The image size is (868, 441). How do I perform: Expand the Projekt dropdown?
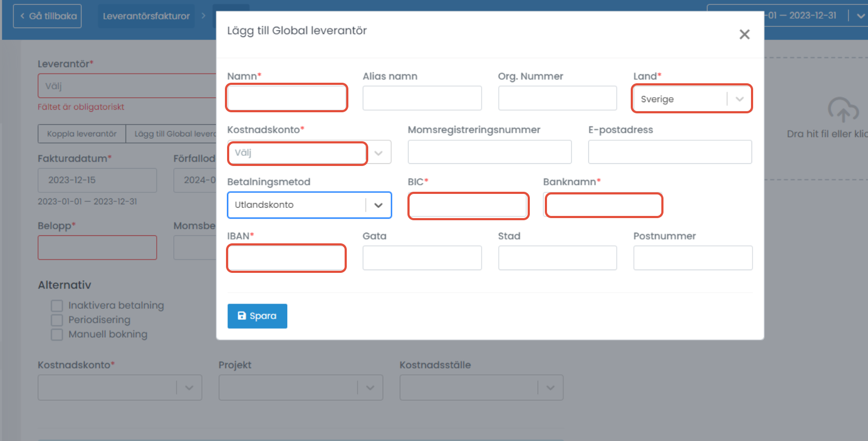coord(301,387)
